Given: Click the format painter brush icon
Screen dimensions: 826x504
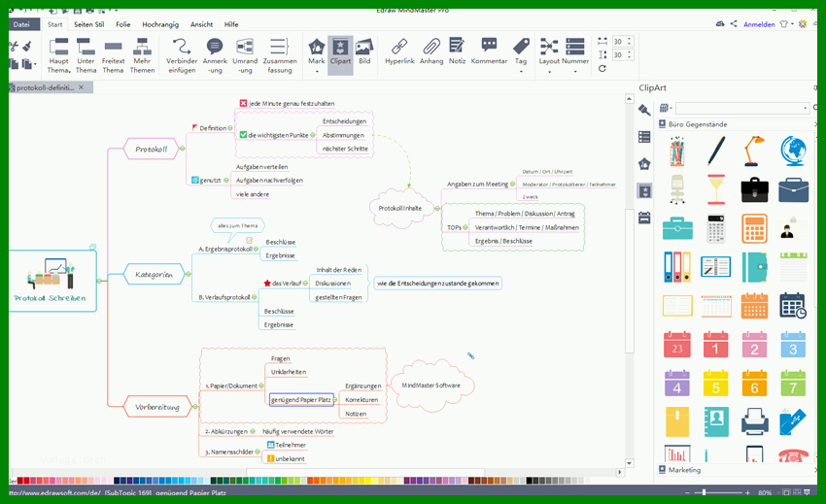Looking at the screenshot, I should [27, 47].
